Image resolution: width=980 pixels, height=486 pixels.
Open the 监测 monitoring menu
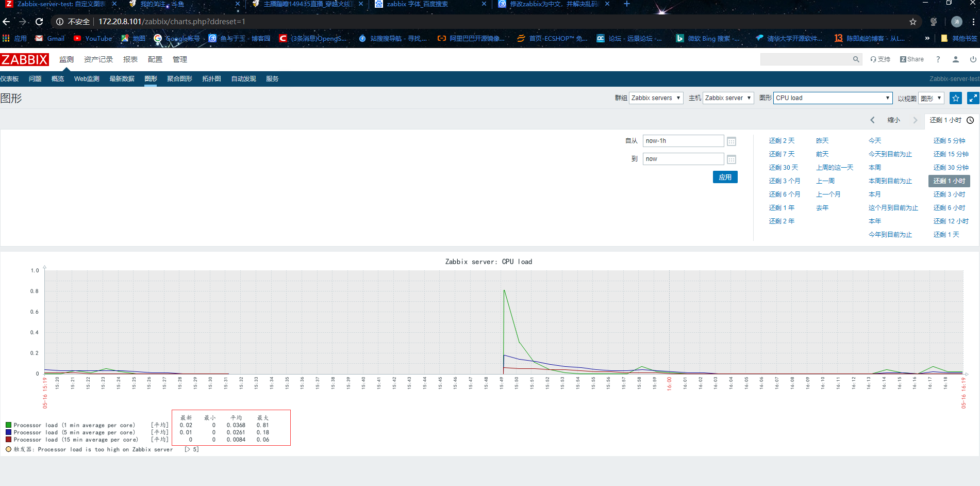click(x=67, y=59)
